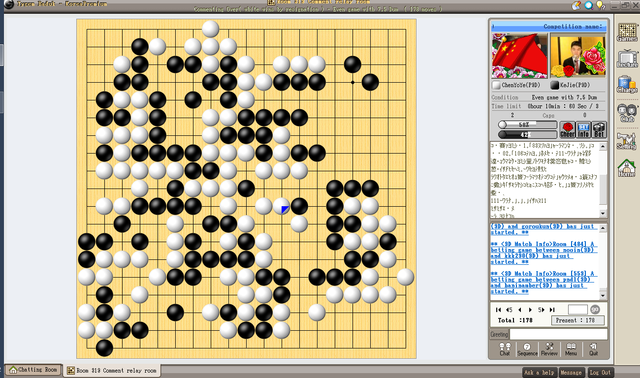Screen dimensions: 640x378
Task: Start Review mode
Action: tap(549, 349)
